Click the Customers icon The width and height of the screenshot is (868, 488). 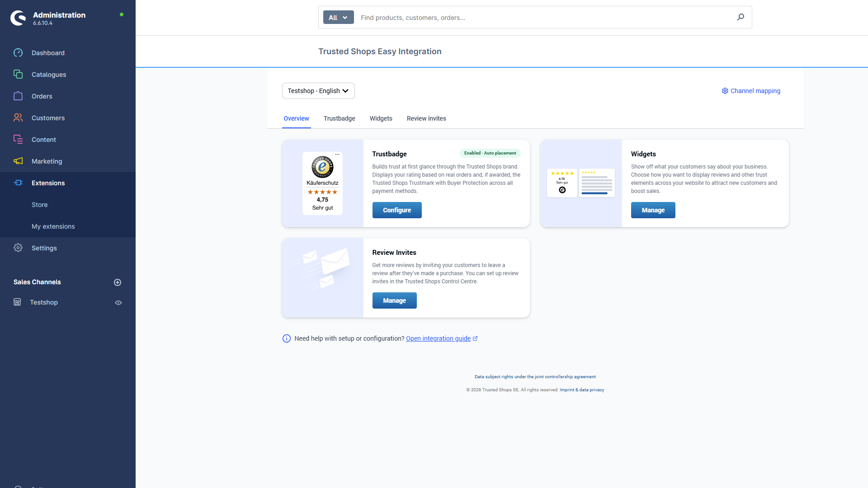click(18, 117)
